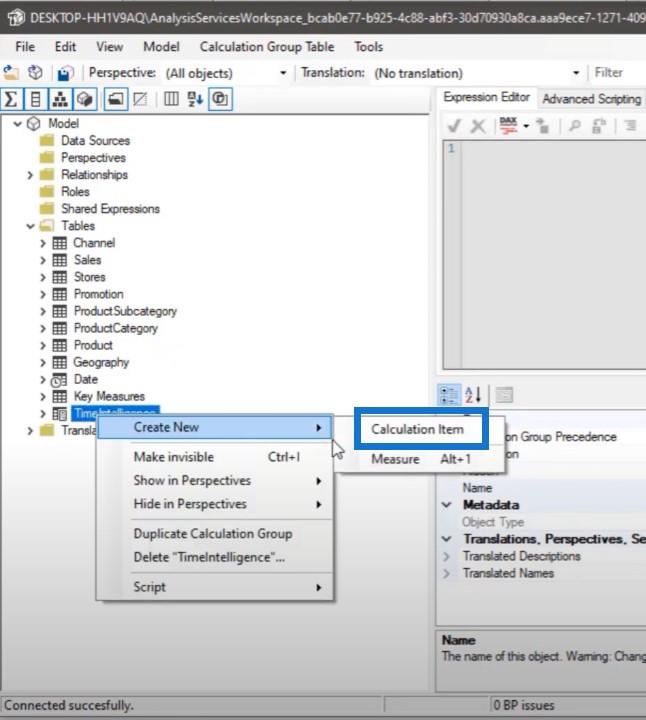Click inside the expression editor text area
This screenshot has height=720, width=646.
553,255
